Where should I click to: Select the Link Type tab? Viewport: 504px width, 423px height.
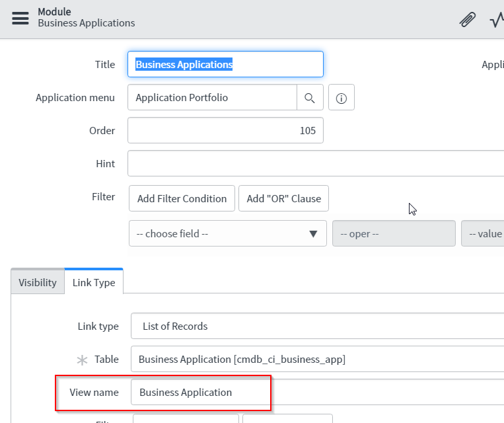94,282
